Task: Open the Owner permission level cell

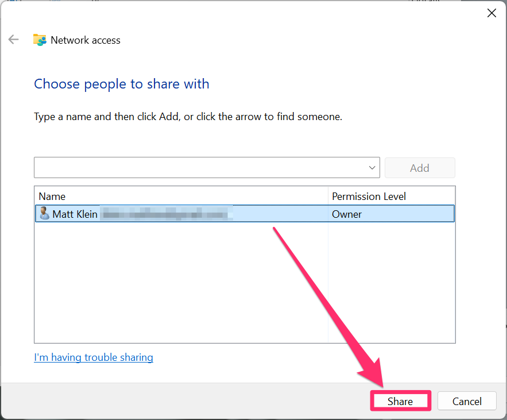Action: 347,214
